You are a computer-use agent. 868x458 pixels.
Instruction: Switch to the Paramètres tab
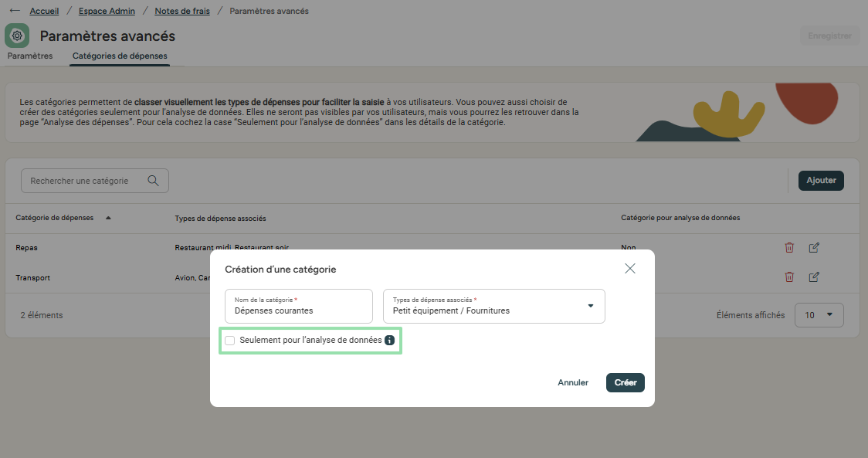pyautogui.click(x=30, y=56)
